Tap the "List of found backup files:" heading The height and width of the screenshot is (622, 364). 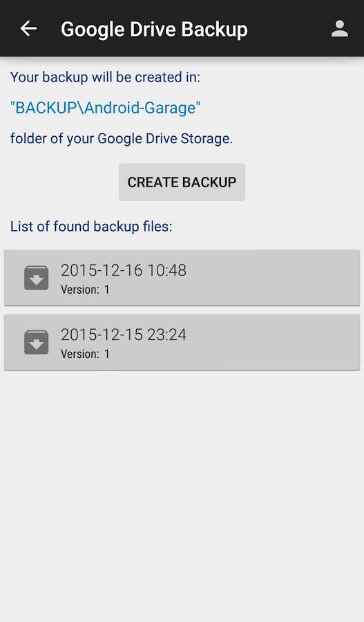tap(91, 227)
